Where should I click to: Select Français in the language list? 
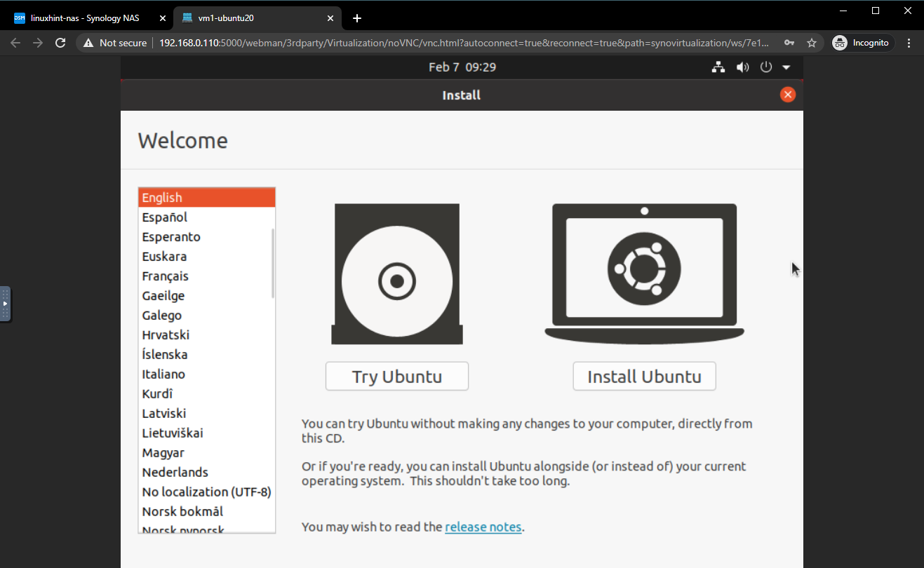165,276
